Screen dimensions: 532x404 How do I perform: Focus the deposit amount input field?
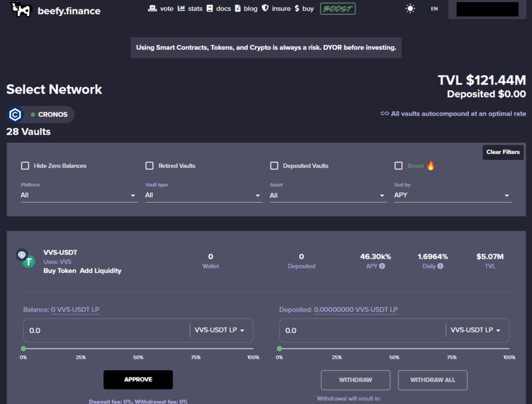pyautogui.click(x=107, y=330)
